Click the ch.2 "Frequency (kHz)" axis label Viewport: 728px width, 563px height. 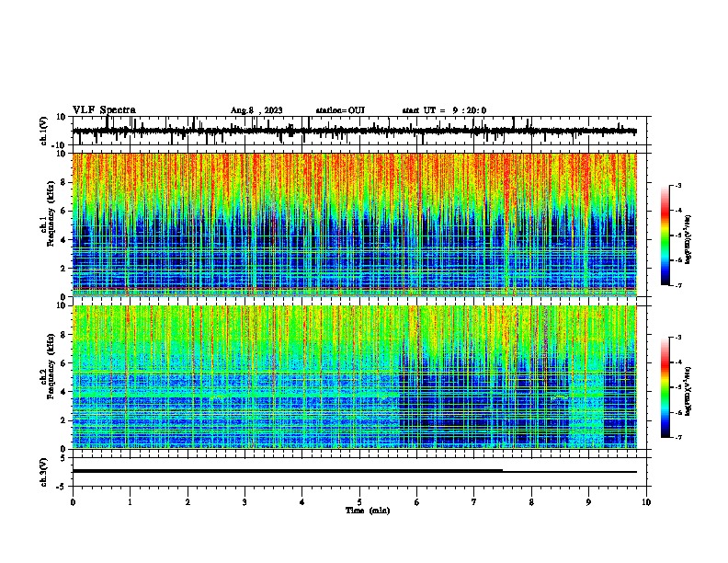tap(51, 366)
